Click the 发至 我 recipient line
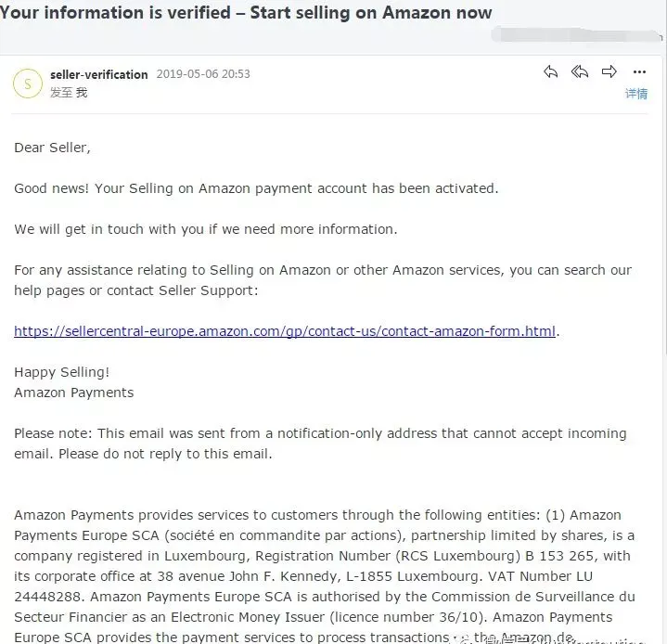Screen dimensions: 667x644 pos(69,93)
